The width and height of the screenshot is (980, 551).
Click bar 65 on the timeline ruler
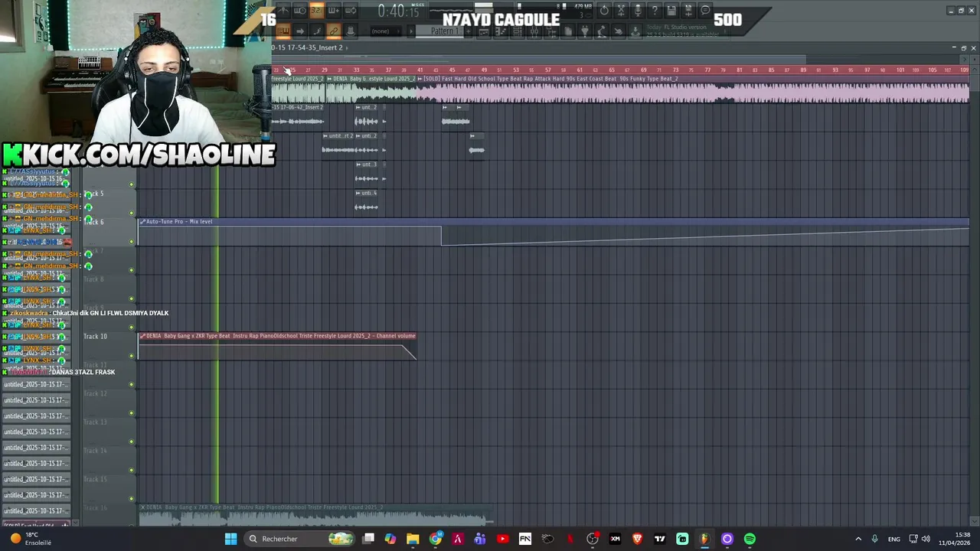pos(612,70)
